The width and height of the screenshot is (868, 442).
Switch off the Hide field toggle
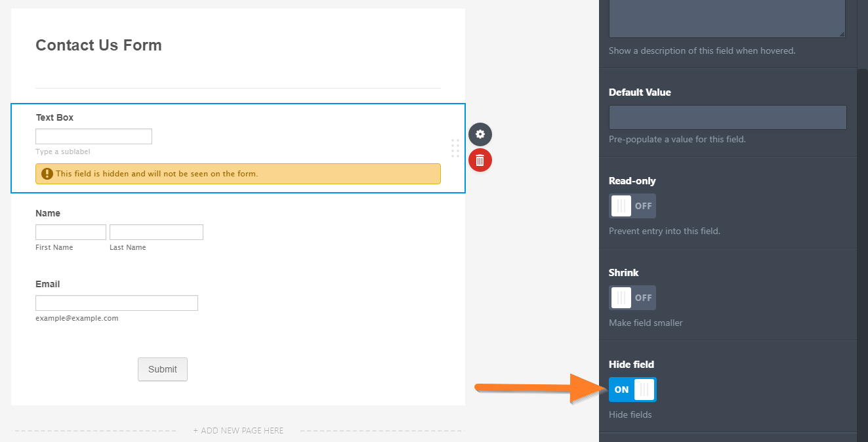[632, 390]
